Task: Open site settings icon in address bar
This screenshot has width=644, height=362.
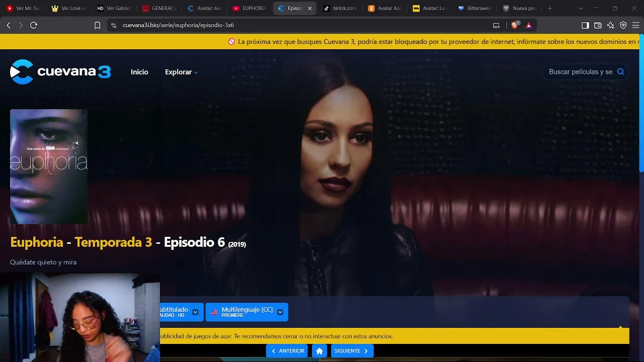Action: click(x=114, y=25)
